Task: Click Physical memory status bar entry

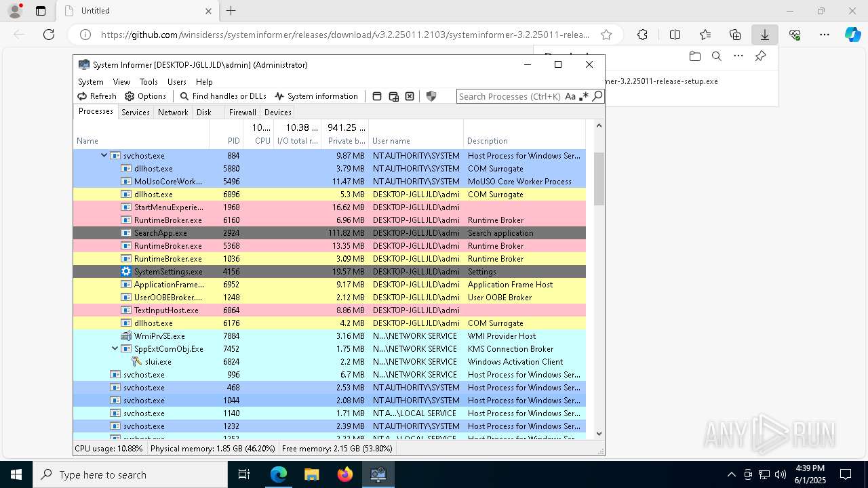Action: coord(213,449)
